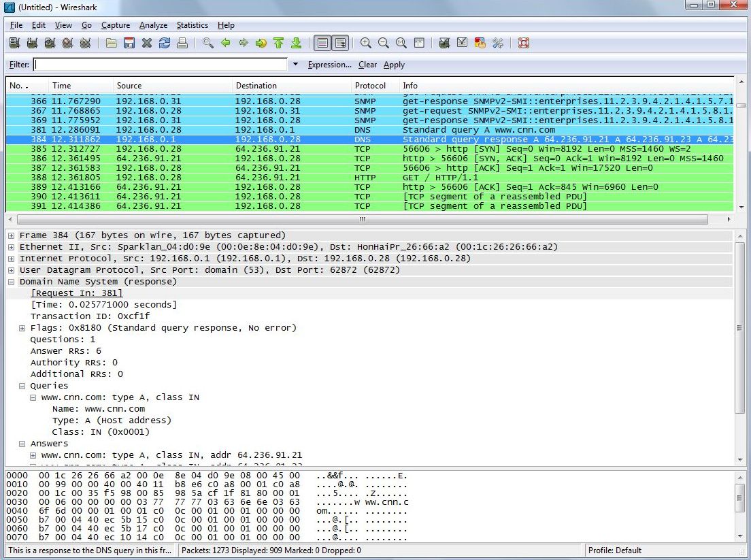Expand the Frame 384 tree node
Image resolution: width=751 pixels, height=560 pixels.
tap(11, 235)
